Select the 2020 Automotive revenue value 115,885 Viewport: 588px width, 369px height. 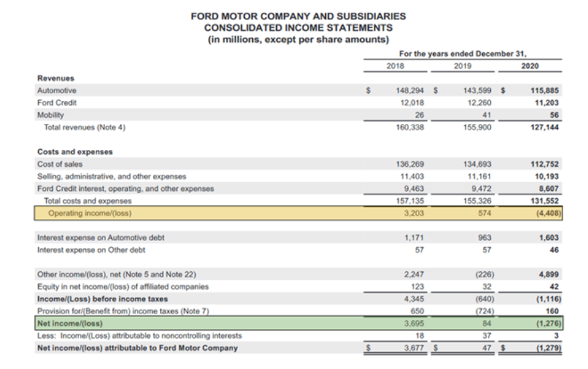click(544, 90)
